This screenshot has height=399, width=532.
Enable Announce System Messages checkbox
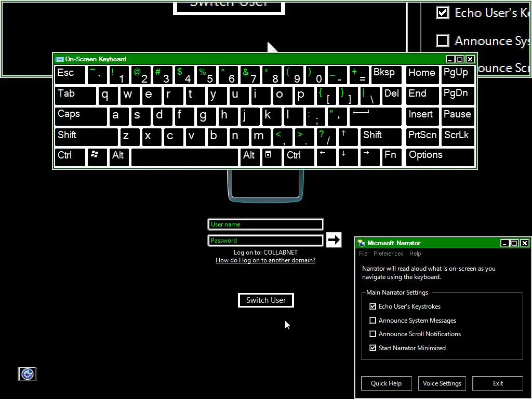click(373, 320)
